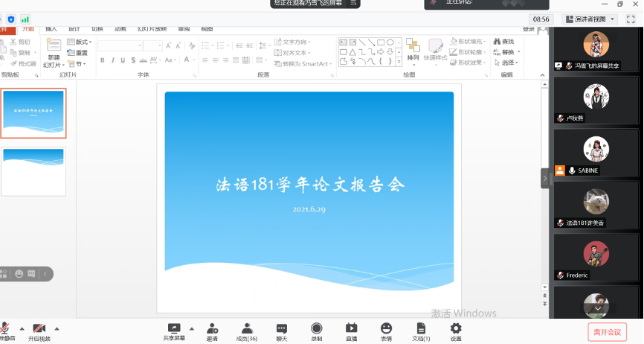644x344 pixels.
Task: Switch to the Animations (动画) ribbon tab
Action: click(x=120, y=29)
